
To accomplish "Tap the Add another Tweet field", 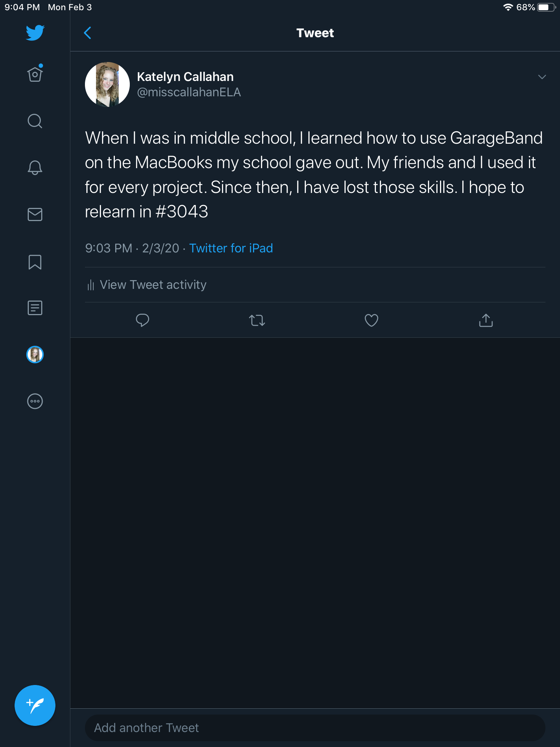I will 315,728.
